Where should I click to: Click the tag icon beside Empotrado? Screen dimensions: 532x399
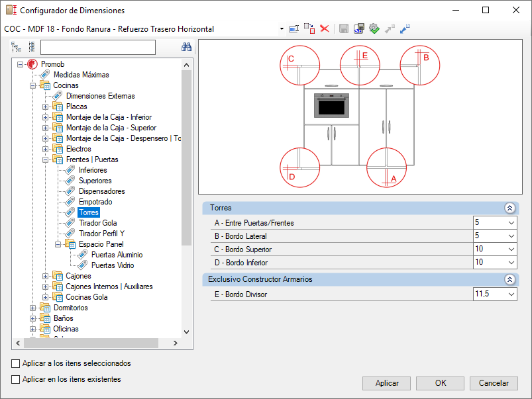(70, 201)
